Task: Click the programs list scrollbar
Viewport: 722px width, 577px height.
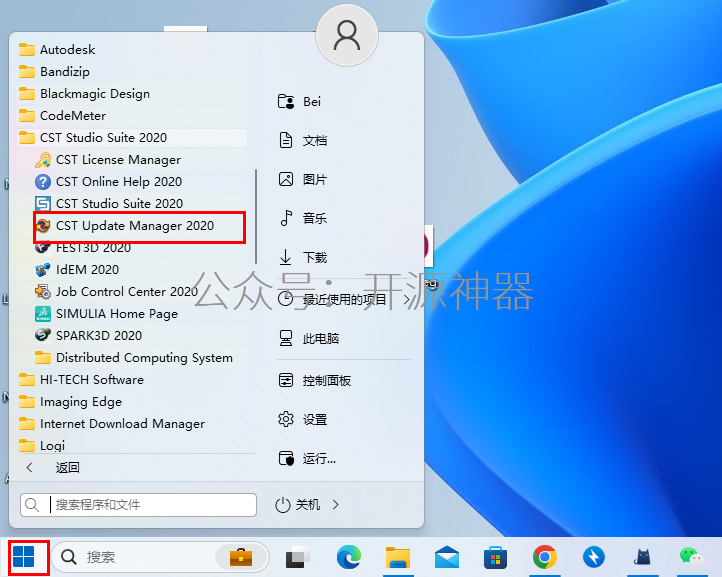Action: pos(256,216)
